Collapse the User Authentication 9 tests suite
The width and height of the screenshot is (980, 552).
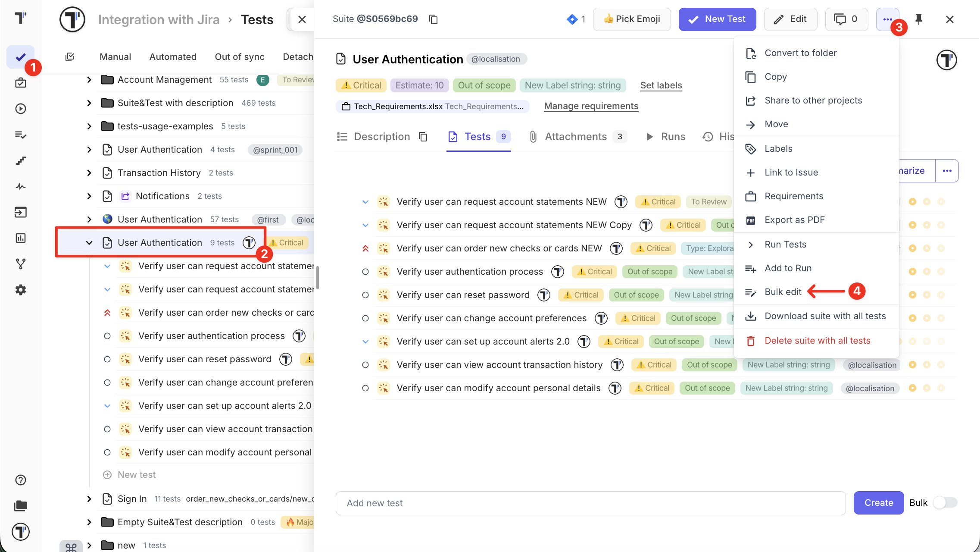coord(89,243)
